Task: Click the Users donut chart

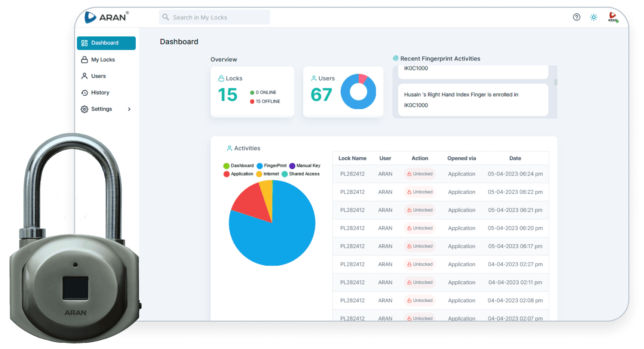Action: tap(358, 92)
